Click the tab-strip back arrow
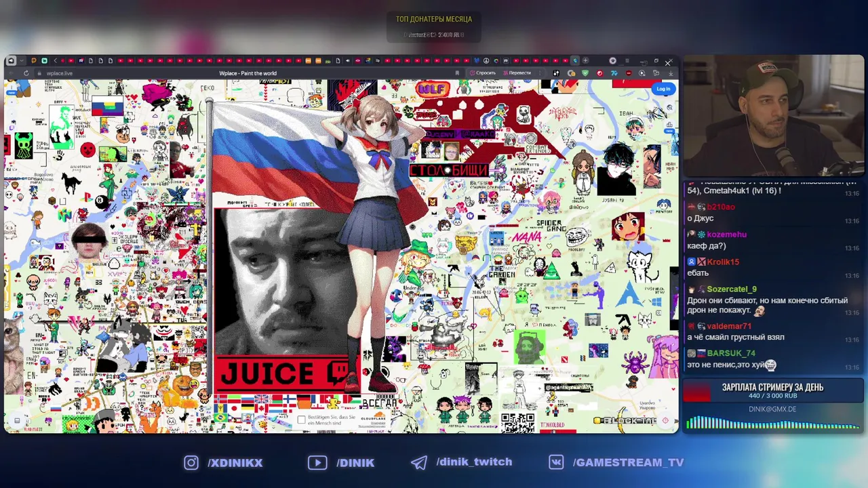This screenshot has height=488, width=868. point(55,60)
